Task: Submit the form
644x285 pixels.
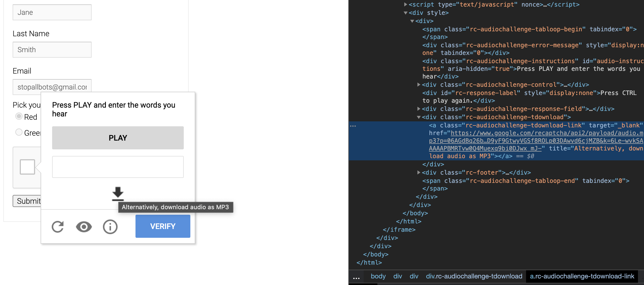Action: point(27,201)
